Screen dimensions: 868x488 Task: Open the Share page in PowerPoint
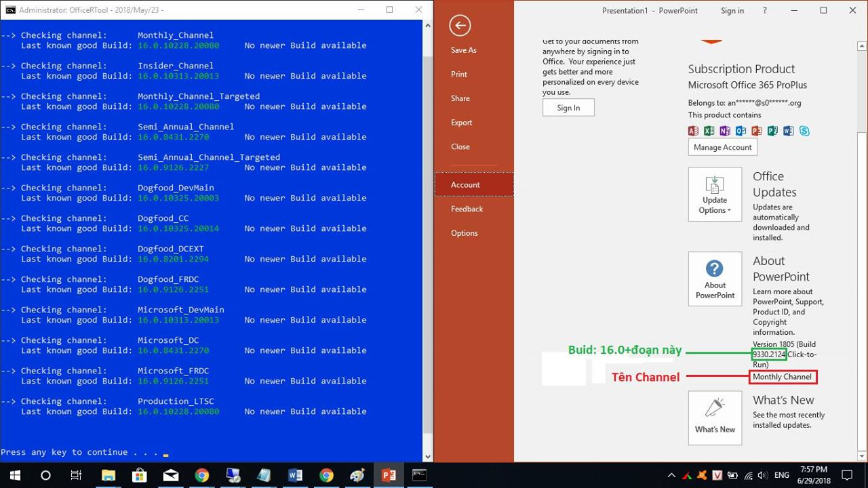click(460, 98)
